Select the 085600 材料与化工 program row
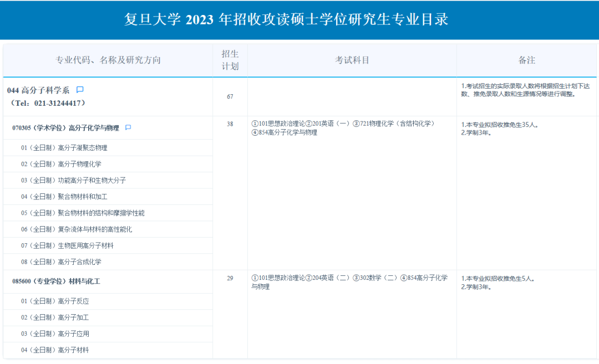 [x=56, y=281]
